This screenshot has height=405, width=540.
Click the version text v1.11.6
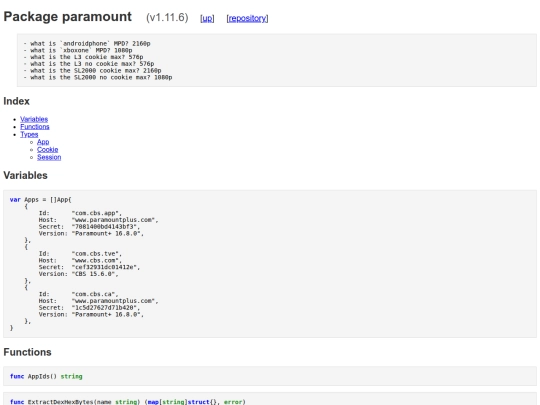167,18
